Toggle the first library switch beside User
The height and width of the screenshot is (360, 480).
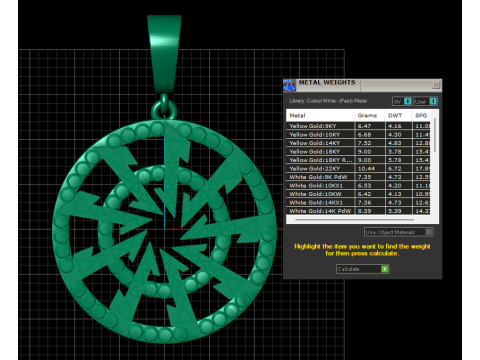[x=402, y=101]
